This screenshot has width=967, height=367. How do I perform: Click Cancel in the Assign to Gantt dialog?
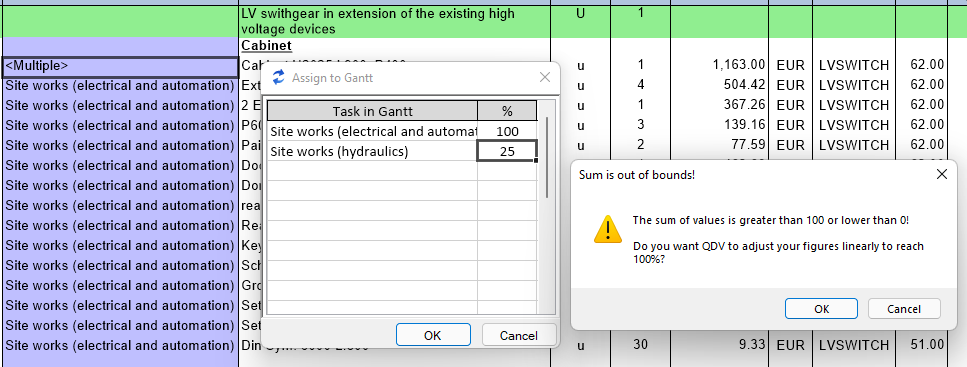519,335
